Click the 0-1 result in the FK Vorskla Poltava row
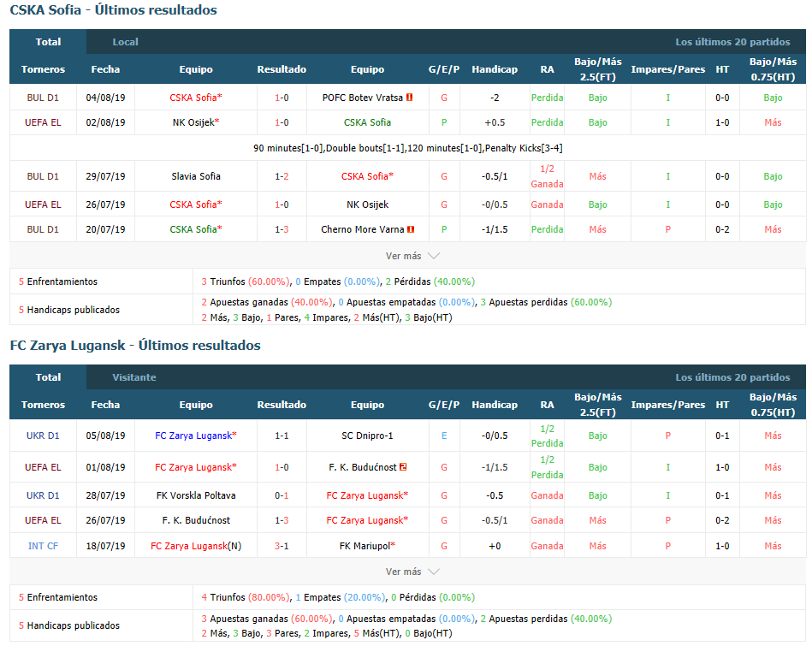 pyautogui.click(x=282, y=495)
